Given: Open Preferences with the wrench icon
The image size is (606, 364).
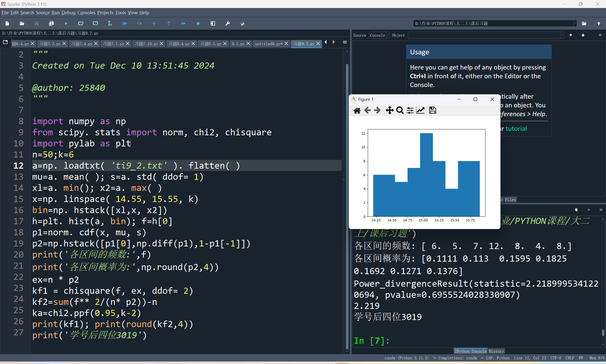Looking at the screenshot, I should (x=227, y=24).
